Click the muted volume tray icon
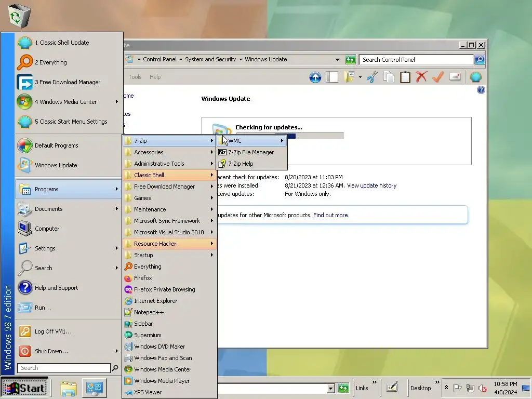The image size is (532, 399). [482, 388]
